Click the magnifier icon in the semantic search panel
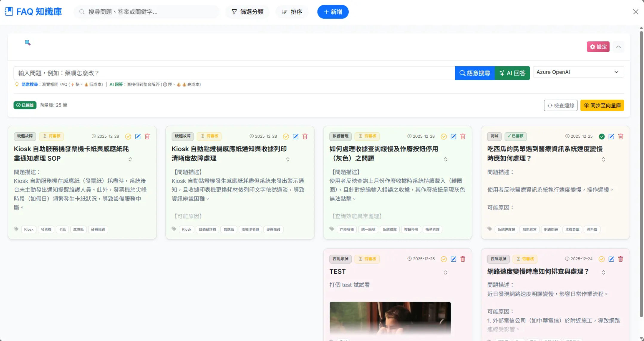The image size is (644, 341). click(x=27, y=42)
